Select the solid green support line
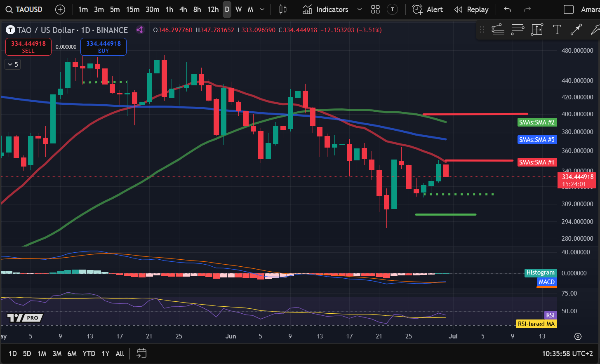 446,214
